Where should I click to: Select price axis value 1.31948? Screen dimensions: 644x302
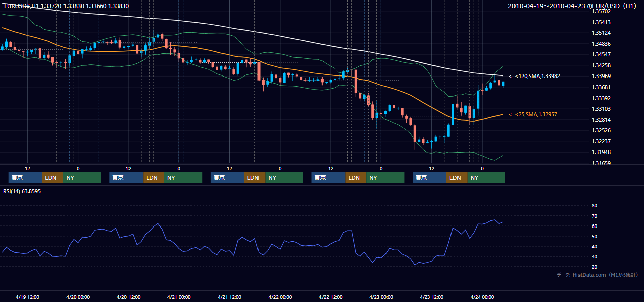tap(601, 153)
